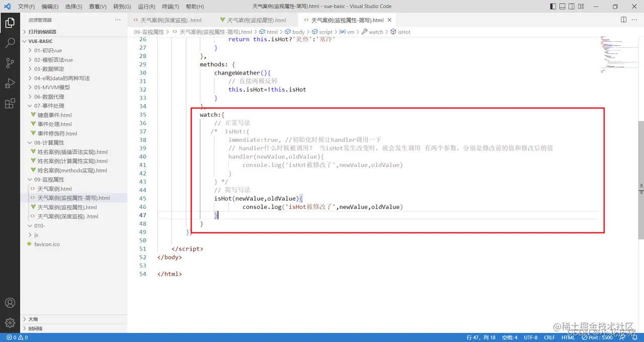Viewport: 644px width, 342px height.
Task: Open the Accounts menu icon
Action: (x=10, y=303)
